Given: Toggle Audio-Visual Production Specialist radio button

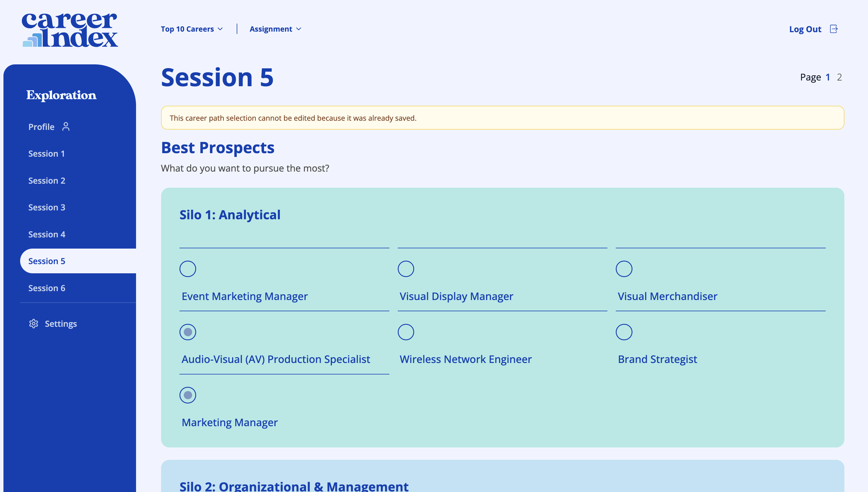Looking at the screenshot, I should [188, 332].
